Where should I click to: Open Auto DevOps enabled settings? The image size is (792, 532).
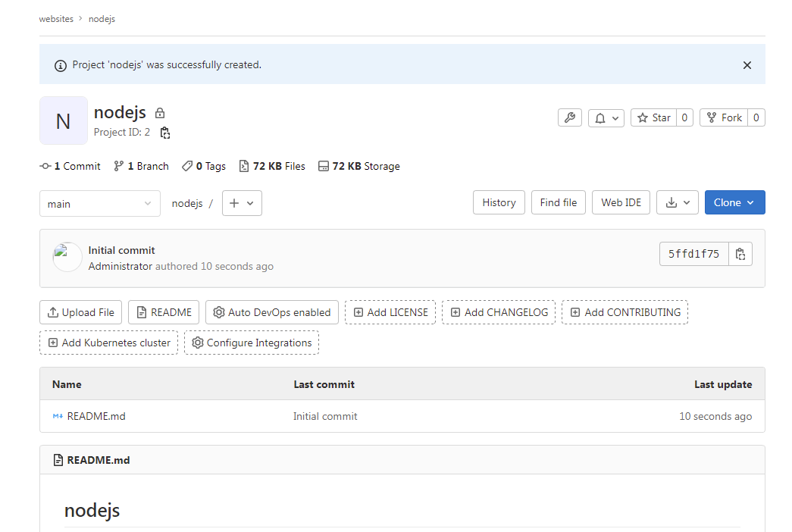point(272,312)
